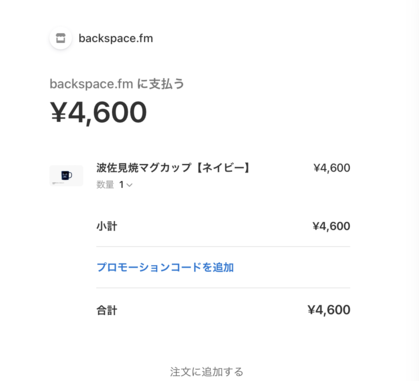The image size is (419, 381).
Task: Click the 小計 subtotal label
Action: pos(107,226)
